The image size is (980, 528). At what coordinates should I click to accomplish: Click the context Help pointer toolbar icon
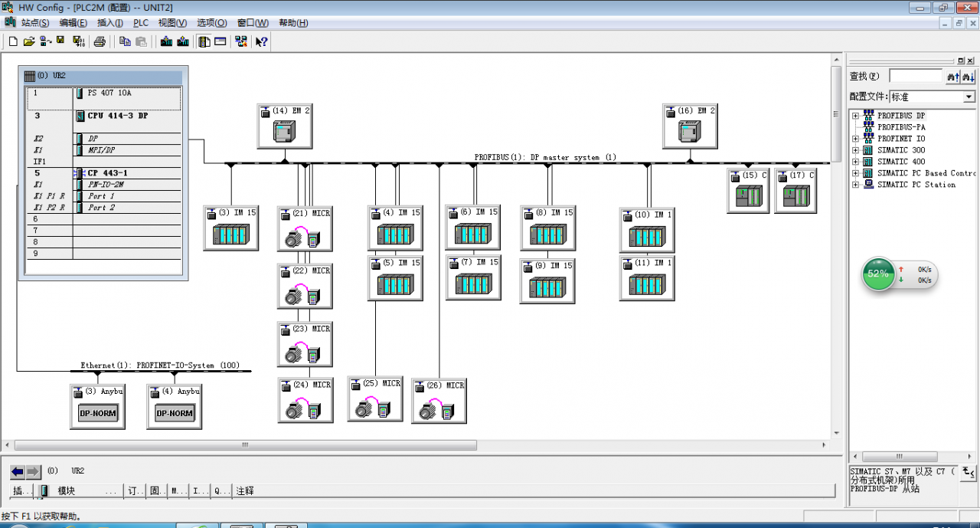[262, 41]
